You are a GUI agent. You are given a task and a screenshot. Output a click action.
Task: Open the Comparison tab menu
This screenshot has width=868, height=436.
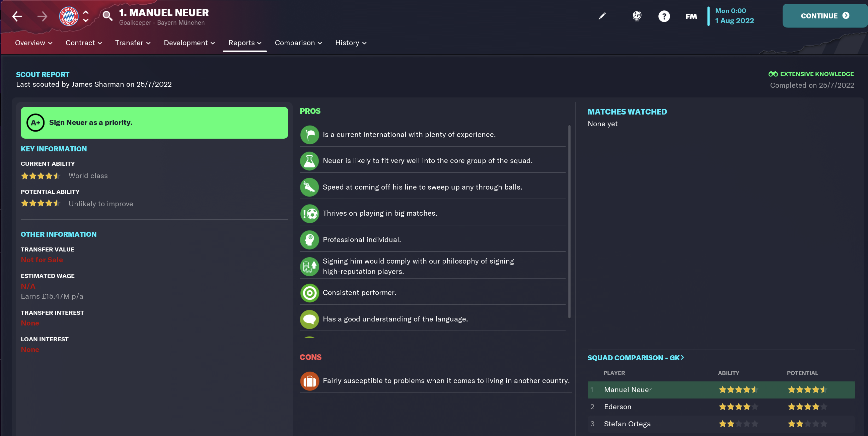click(x=298, y=43)
